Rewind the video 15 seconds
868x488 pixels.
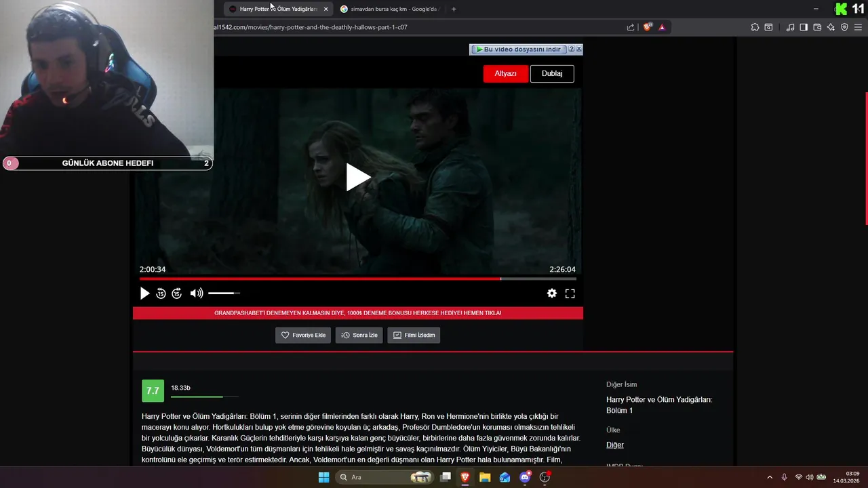(x=161, y=293)
